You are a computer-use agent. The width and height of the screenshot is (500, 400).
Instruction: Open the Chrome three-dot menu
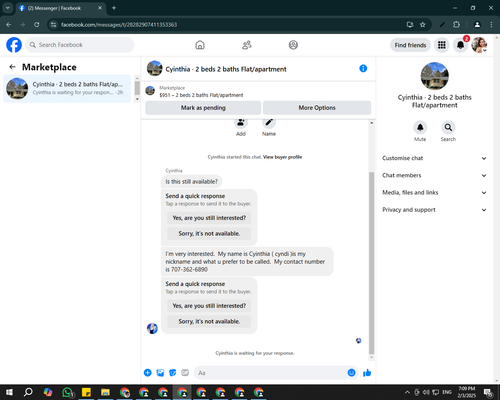491,25
